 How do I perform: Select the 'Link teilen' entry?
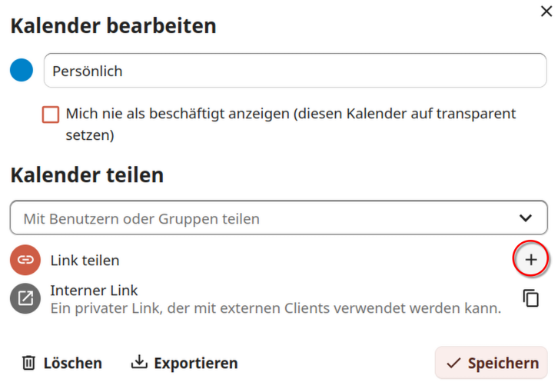(85, 261)
